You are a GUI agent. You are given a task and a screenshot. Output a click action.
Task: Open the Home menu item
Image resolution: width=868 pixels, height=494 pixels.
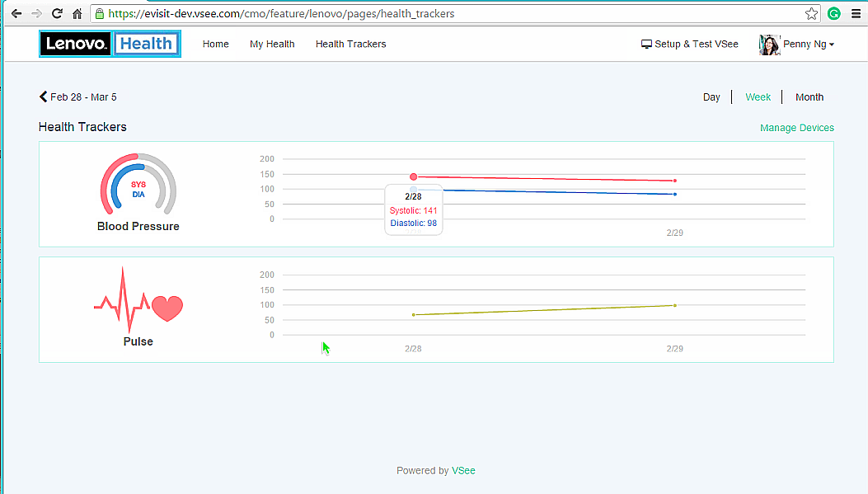click(x=215, y=44)
